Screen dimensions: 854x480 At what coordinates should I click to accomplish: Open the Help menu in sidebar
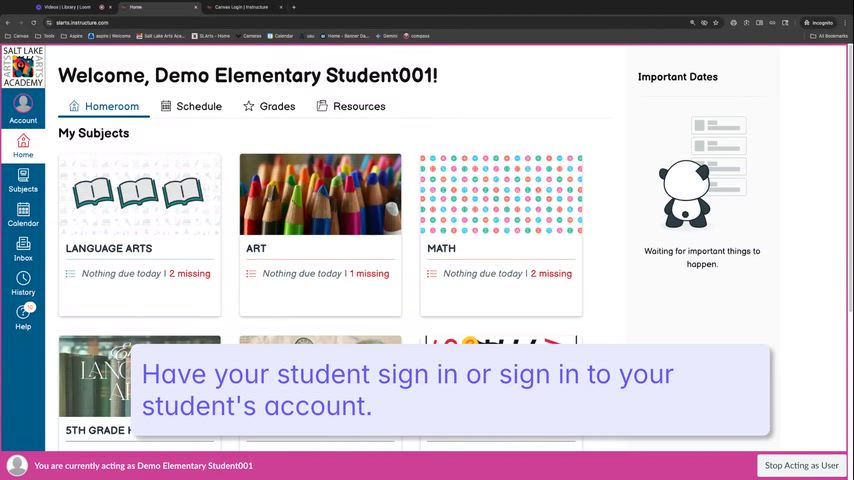click(x=23, y=317)
